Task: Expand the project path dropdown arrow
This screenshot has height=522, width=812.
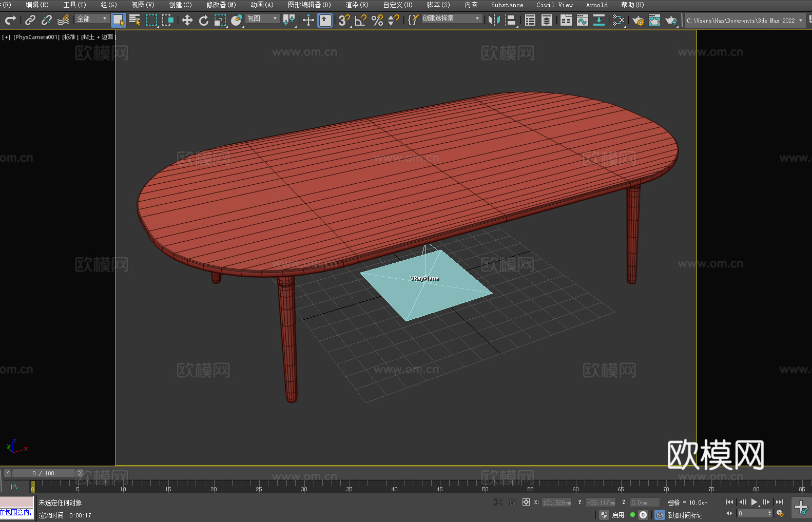Action: tap(800, 21)
